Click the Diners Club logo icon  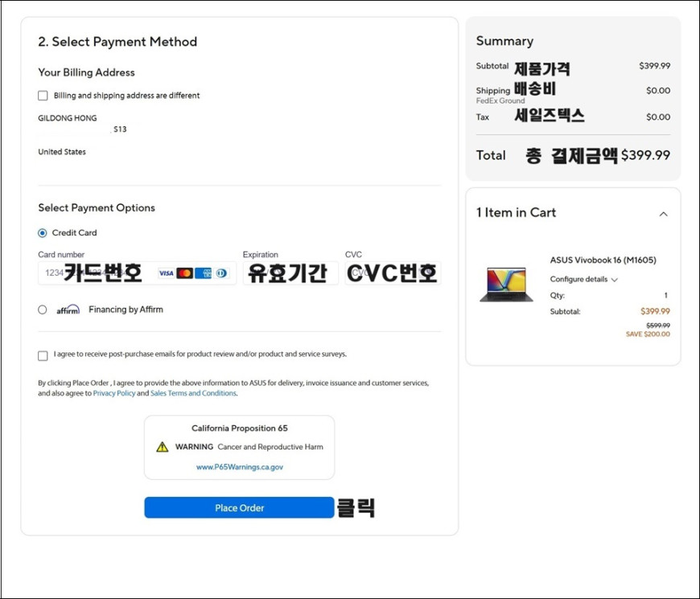tap(221, 273)
